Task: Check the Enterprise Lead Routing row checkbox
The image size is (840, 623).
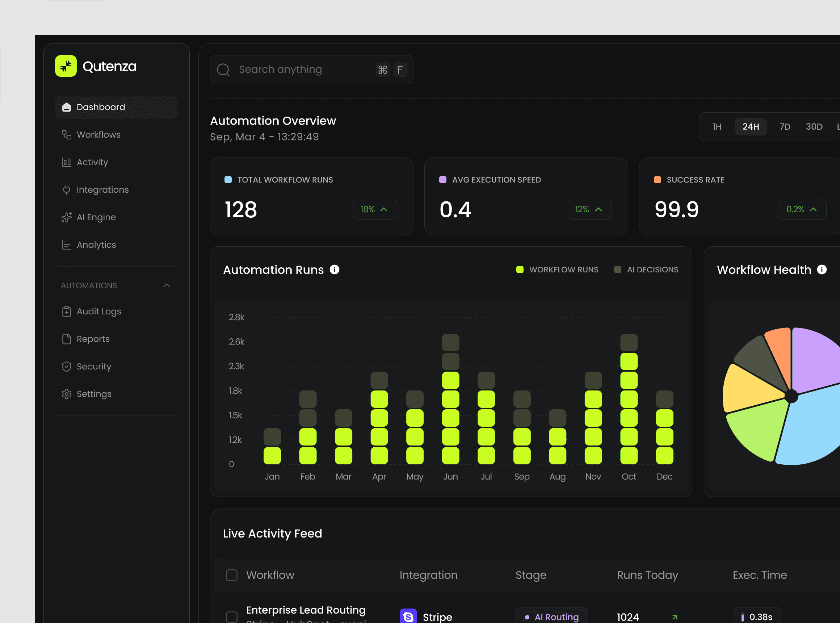Action: 231,617
